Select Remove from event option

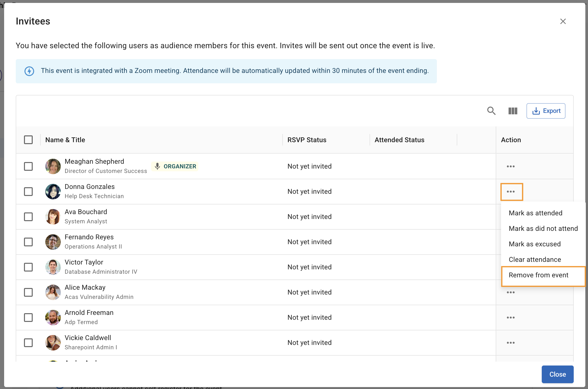click(x=538, y=275)
